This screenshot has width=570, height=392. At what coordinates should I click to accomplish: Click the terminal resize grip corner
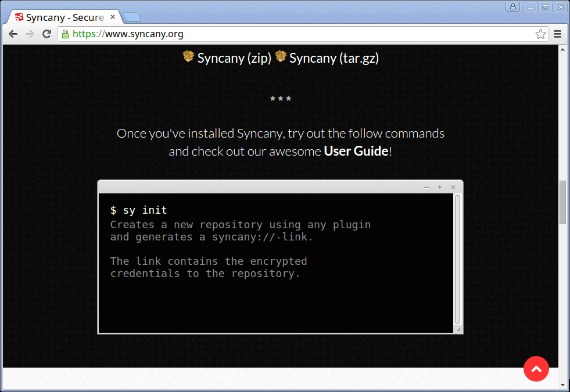(x=458, y=329)
